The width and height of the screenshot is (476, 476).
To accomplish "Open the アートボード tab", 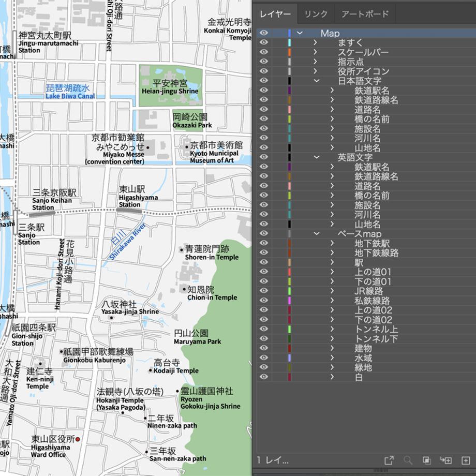I will (365, 14).
